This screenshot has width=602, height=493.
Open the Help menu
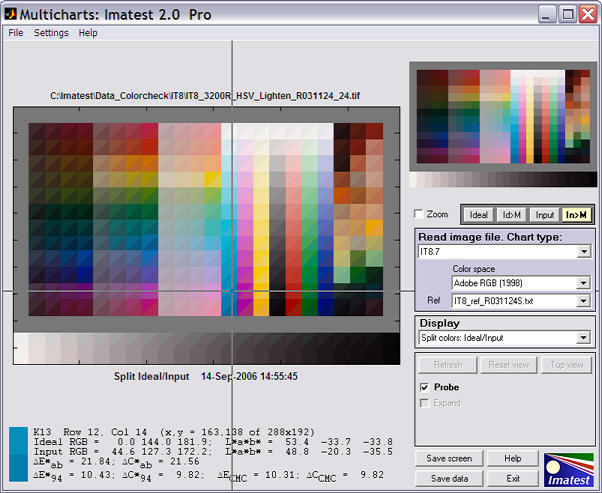(x=88, y=33)
